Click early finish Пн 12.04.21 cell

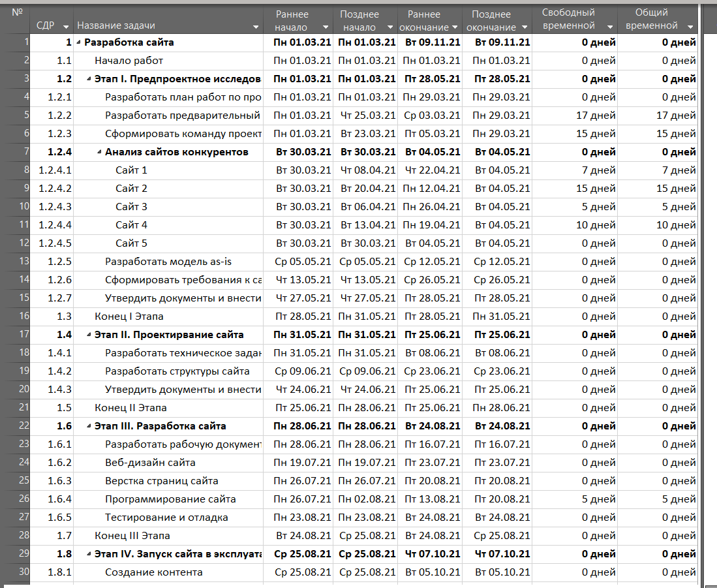[x=431, y=189]
